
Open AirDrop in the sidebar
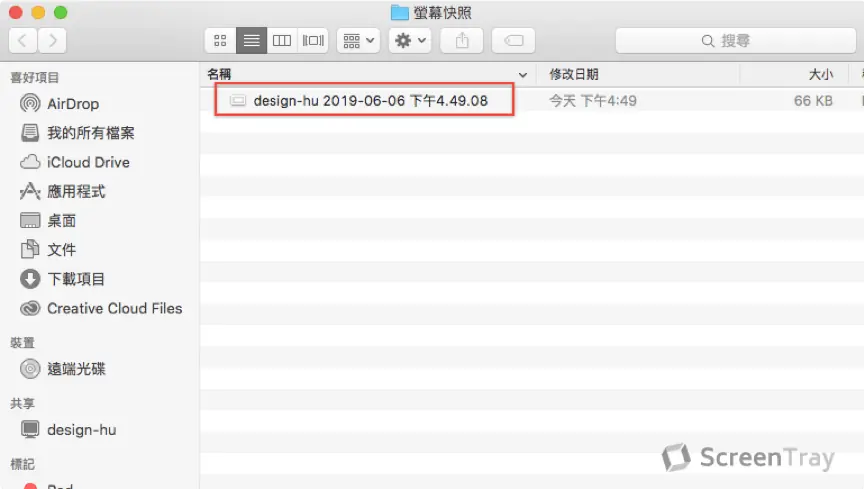(73, 104)
